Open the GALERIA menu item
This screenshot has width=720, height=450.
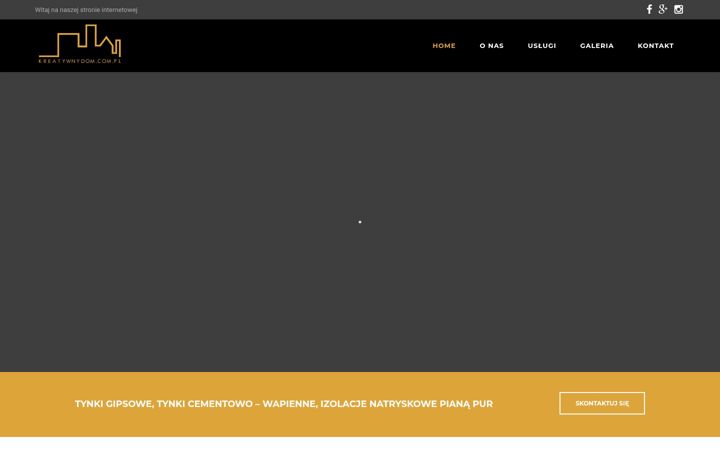(596, 45)
